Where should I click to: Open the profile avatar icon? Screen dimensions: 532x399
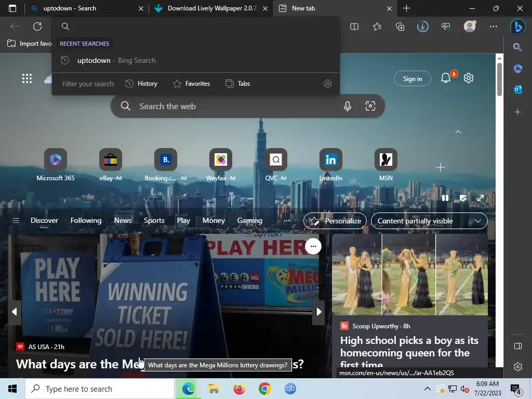tap(470, 26)
